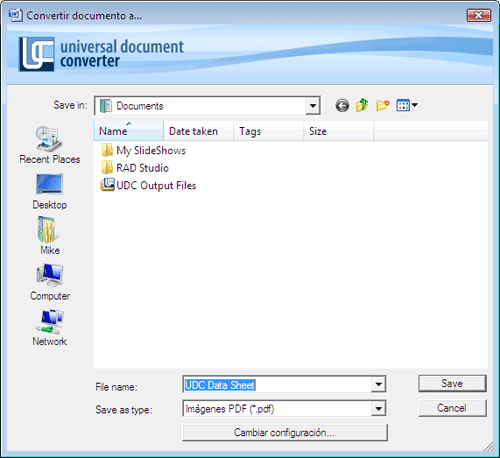This screenshot has height=458, width=500.
Task: Open the Views menu dropdown arrow
Action: (x=415, y=105)
